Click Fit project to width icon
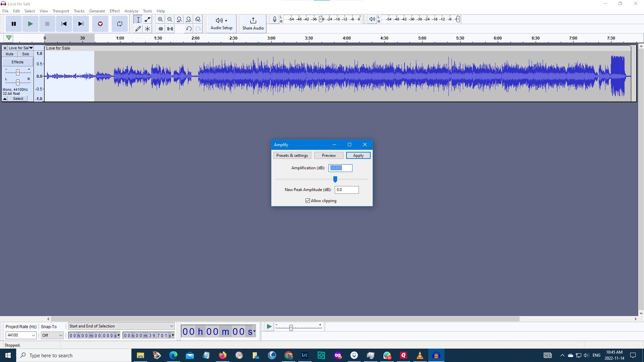Screen dimensions: 644x362 coord(189,19)
